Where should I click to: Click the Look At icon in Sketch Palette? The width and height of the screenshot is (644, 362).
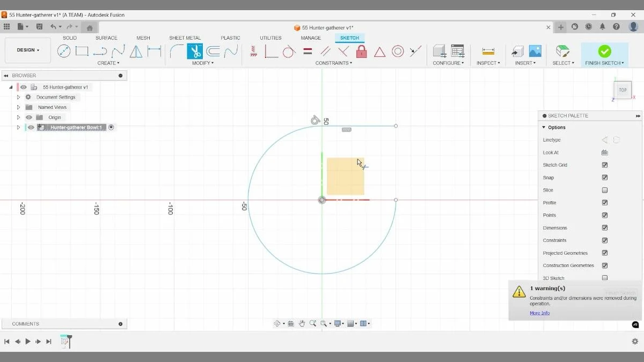tap(604, 152)
